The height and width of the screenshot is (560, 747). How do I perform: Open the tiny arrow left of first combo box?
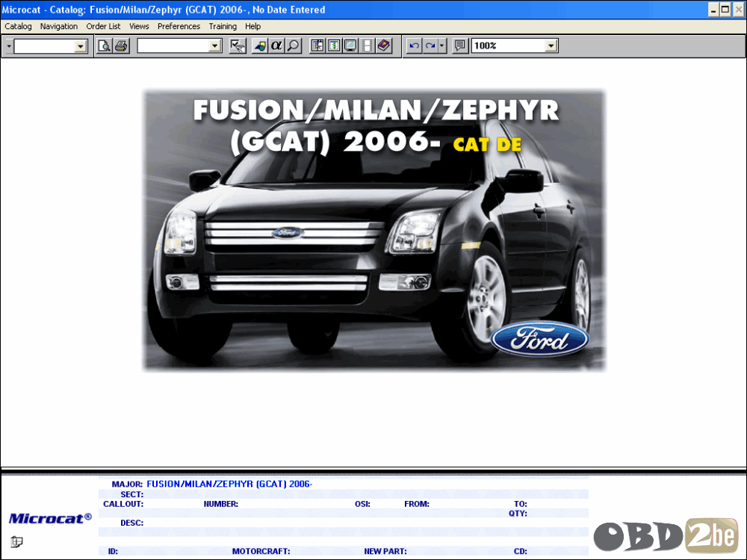coord(8,46)
